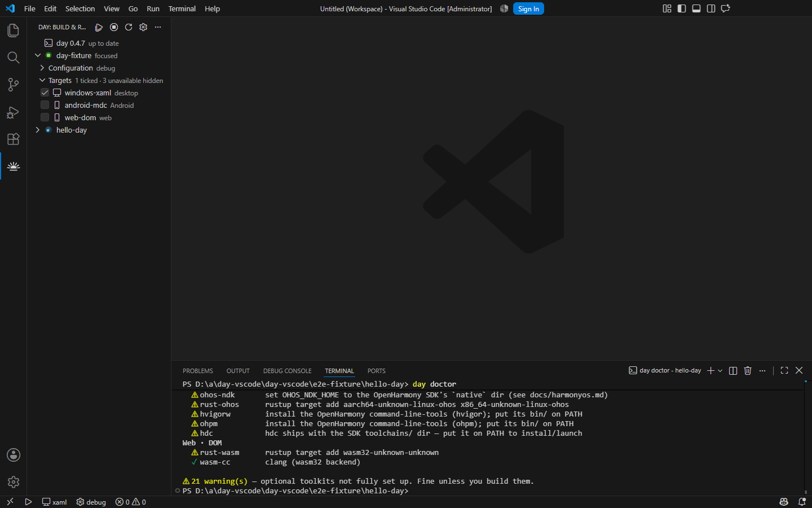Viewport: 812px width, 508px height.
Task: Toggle the bottom panel visibility
Action: (x=696, y=8)
